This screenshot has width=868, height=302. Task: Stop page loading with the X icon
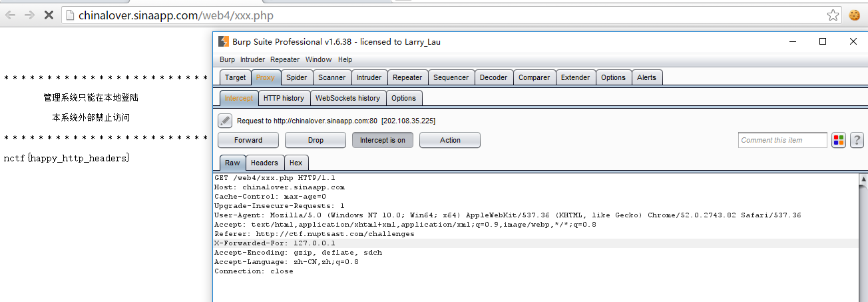pos(48,15)
